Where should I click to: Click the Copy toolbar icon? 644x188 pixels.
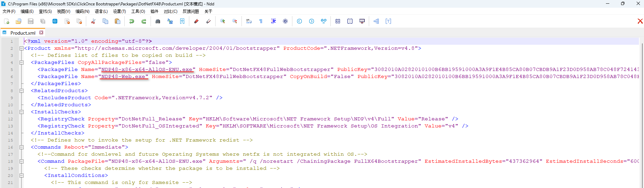[105, 21]
